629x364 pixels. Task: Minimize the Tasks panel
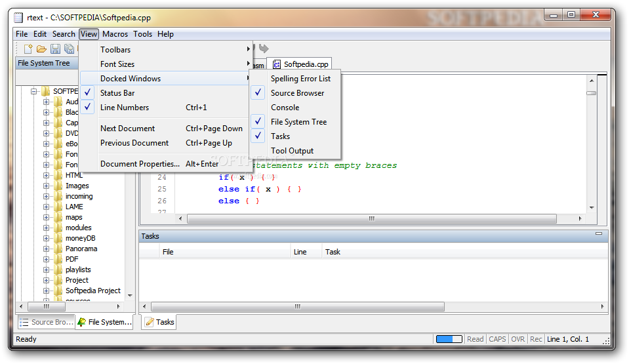coord(599,233)
